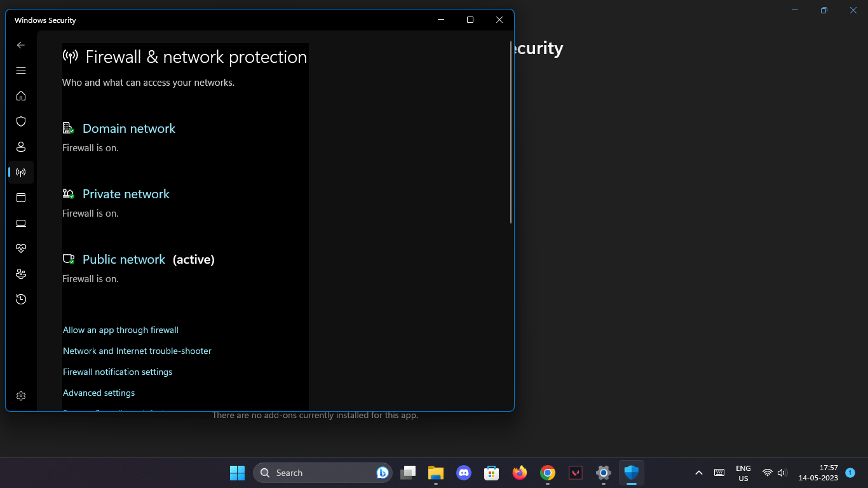Open the Wi-Fi network tray icon

pyautogui.click(x=767, y=473)
